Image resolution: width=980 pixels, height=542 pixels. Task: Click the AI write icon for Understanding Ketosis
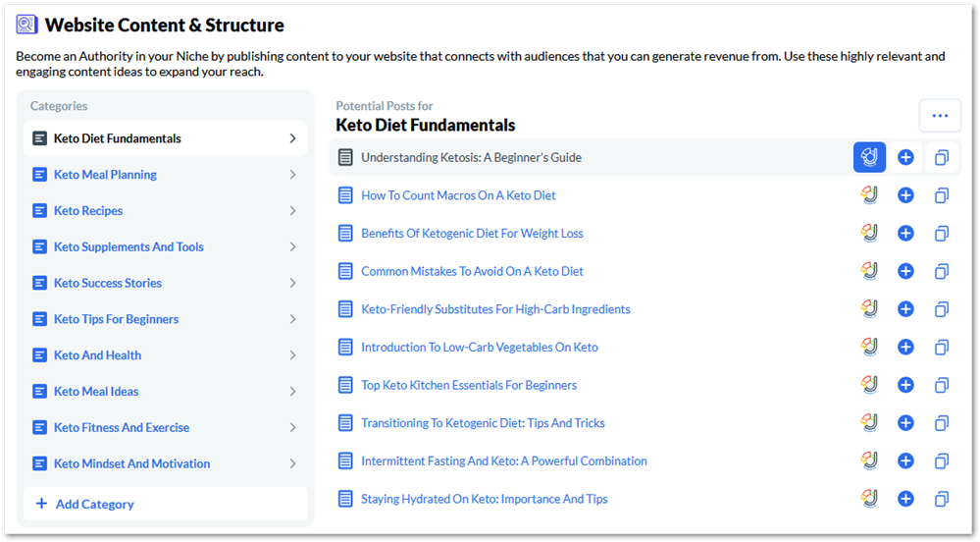point(869,157)
